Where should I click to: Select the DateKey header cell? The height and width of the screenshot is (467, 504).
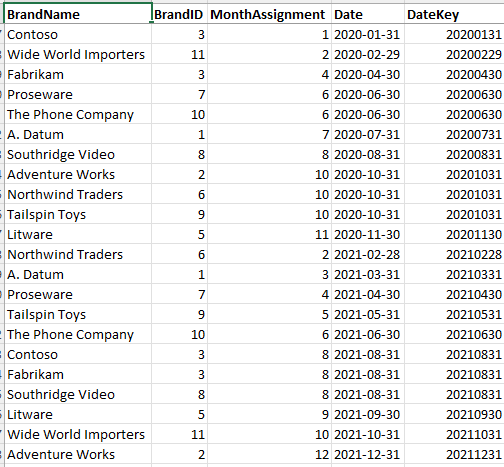454,14
